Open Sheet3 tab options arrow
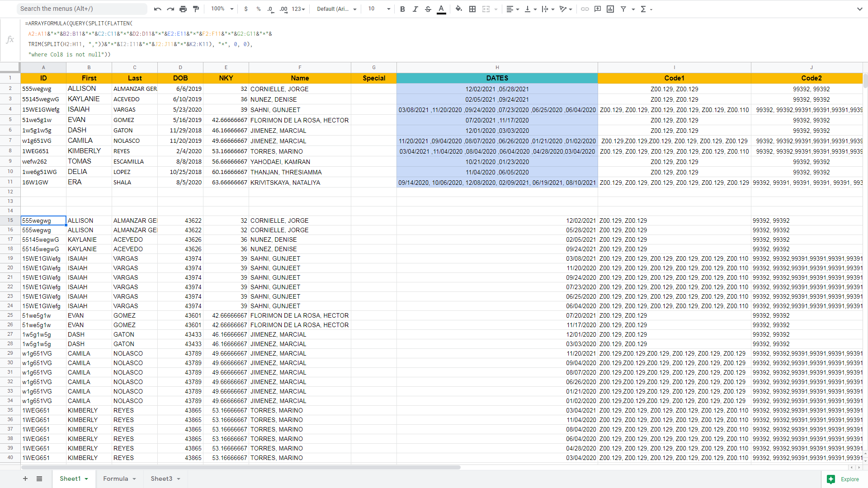 click(x=179, y=479)
